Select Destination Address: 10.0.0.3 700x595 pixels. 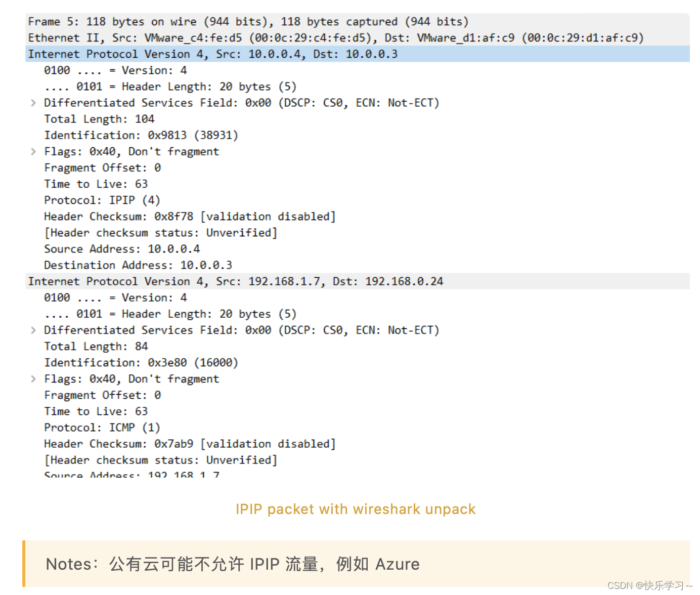point(137,265)
